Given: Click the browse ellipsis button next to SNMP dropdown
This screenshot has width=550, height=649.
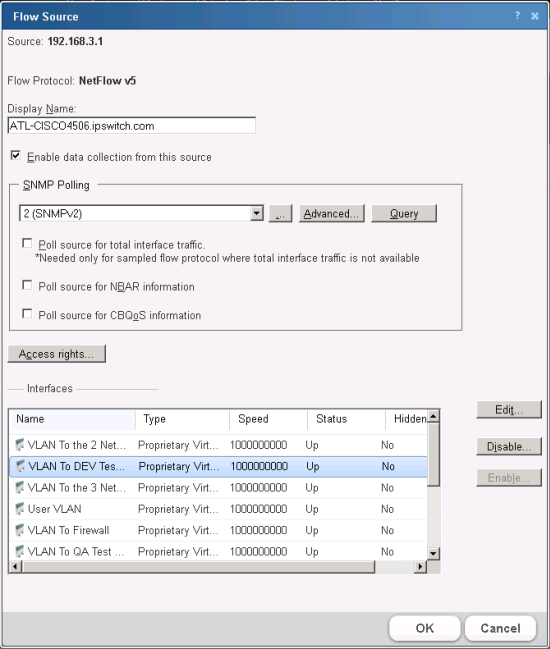Looking at the screenshot, I should point(281,214).
